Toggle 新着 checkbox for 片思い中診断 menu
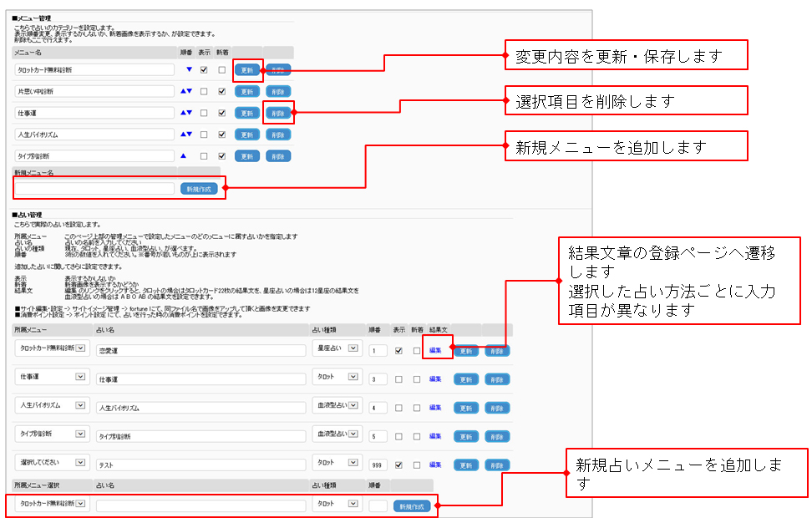812x518 pixels. 221,91
